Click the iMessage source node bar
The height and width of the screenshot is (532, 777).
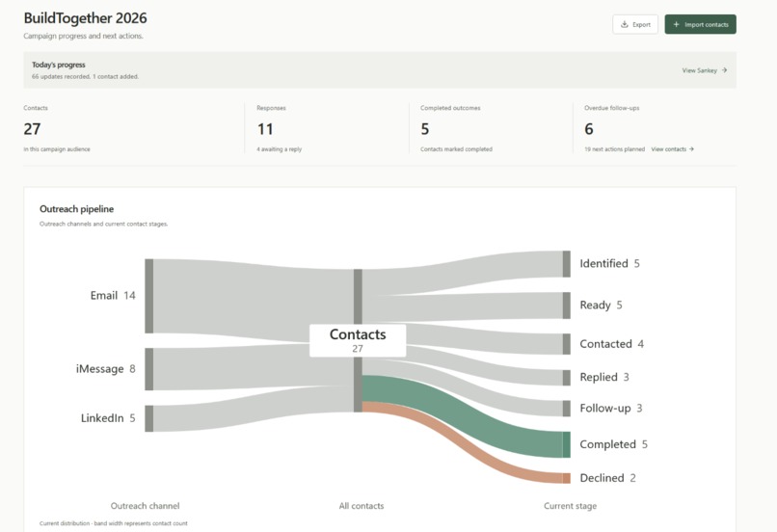tap(149, 369)
